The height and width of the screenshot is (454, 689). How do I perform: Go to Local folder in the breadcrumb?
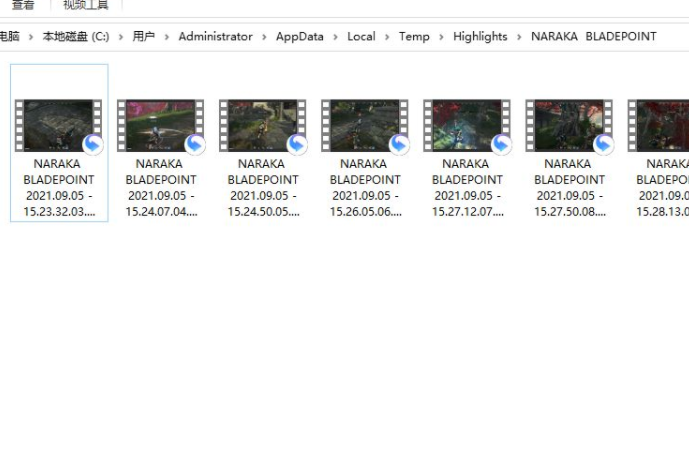(361, 36)
